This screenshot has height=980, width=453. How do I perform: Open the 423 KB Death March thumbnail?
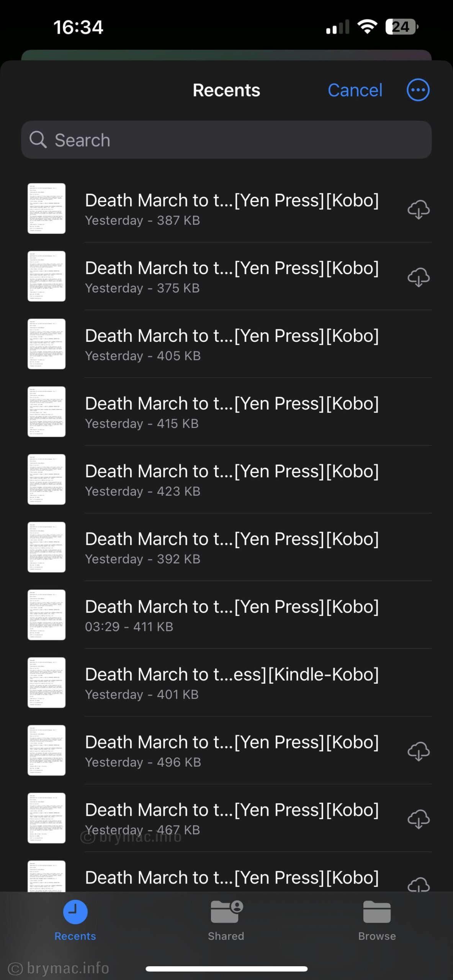[x=47, y=479]
